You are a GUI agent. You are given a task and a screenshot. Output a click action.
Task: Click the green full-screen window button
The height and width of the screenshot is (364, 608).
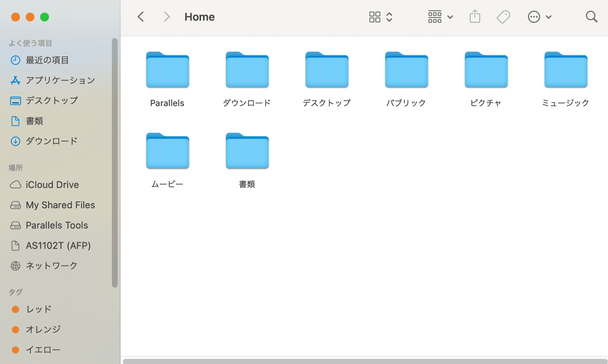coord(45,17)
